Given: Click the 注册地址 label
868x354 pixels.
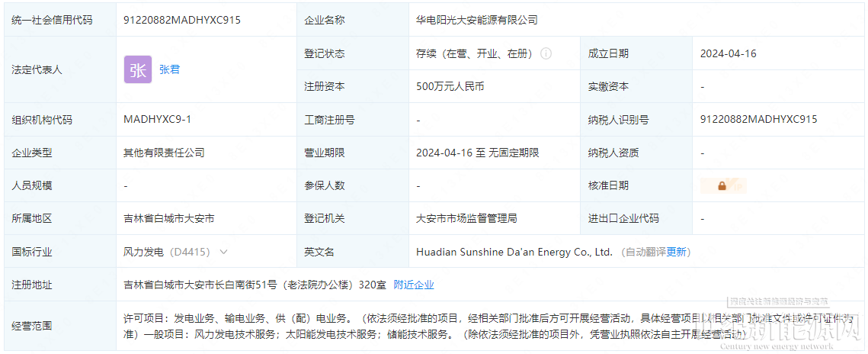Looking at the screenshot, I should pyautogui.click(x=32, y=285).
